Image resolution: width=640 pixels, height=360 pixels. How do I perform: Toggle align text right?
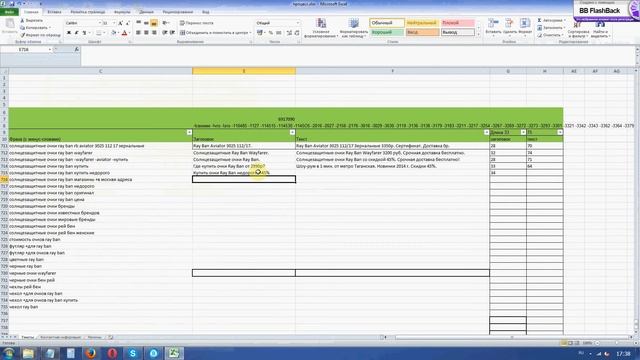[154, 33]
